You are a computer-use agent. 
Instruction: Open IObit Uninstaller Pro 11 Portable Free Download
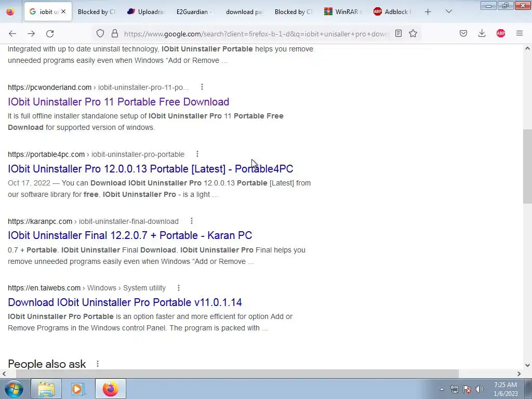118,102
